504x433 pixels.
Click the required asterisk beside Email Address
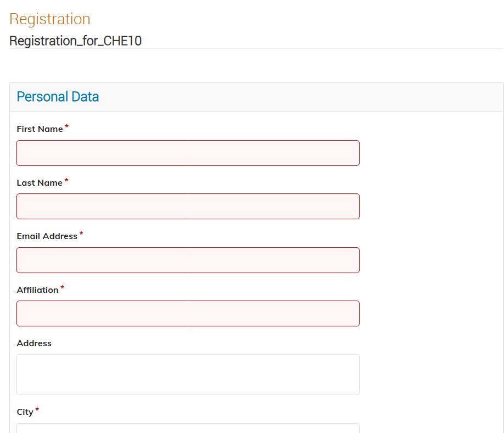click(81, 234)
